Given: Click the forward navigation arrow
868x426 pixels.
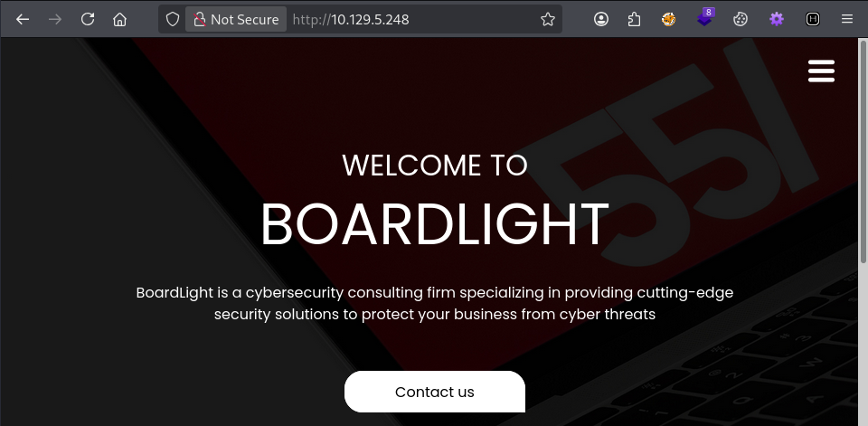Looking at the screenshot, I should coord(55,19).
